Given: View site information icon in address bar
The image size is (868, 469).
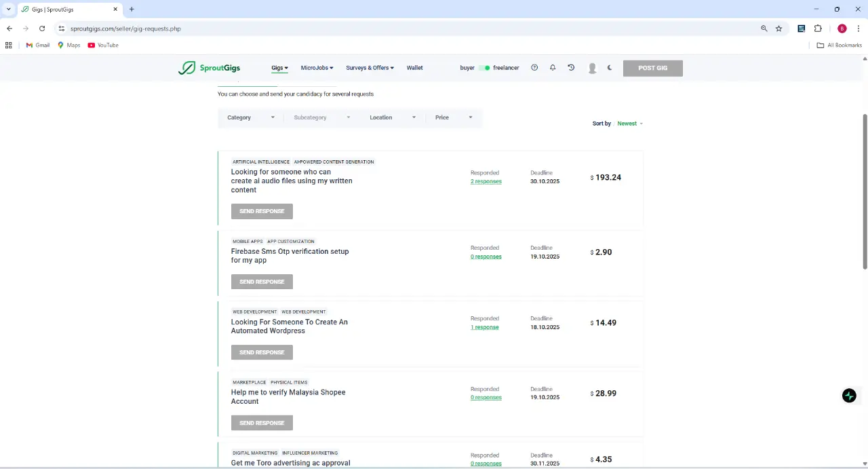Looking at the screenshot, I should coord(61,29).
